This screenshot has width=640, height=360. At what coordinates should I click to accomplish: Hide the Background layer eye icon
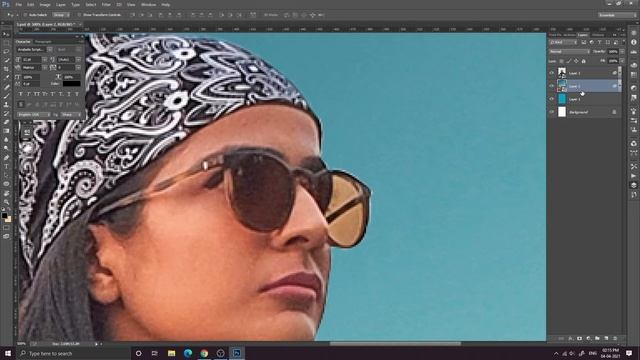[552, 112]
